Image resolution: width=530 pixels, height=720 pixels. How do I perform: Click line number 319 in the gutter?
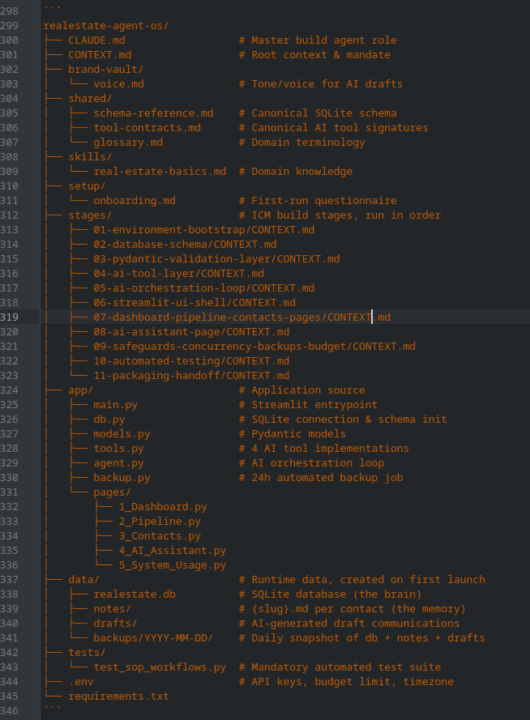pos(10,317)
